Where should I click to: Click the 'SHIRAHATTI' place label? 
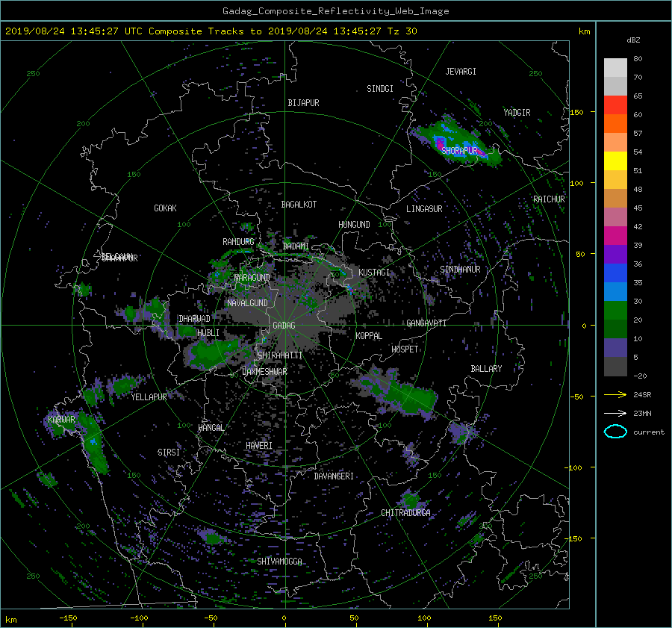[x=280, y=355]
